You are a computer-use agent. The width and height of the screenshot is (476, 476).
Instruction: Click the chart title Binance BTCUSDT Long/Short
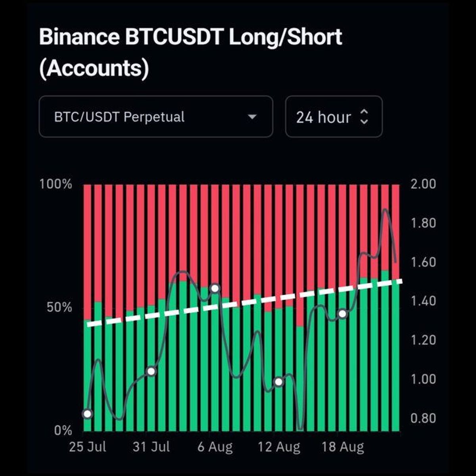pyautogui.click(x=191, y=37)
